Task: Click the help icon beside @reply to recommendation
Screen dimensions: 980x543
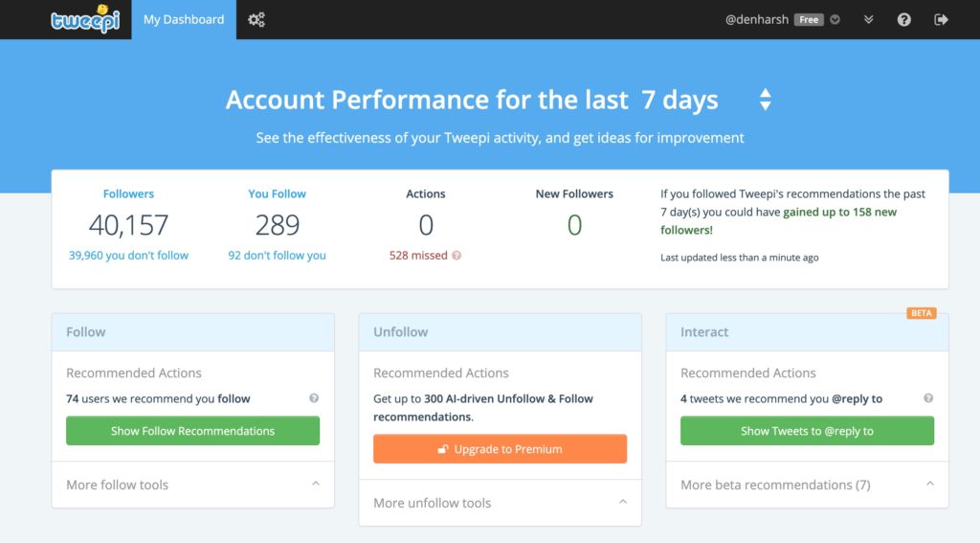Action: [x=928, y=397]
